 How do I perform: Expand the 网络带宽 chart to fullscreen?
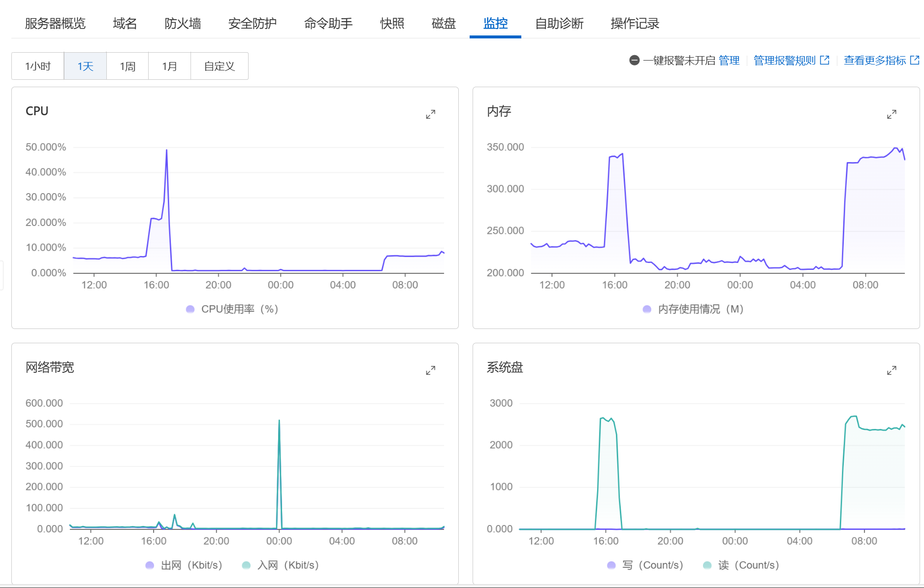click(x=430, y=370)
